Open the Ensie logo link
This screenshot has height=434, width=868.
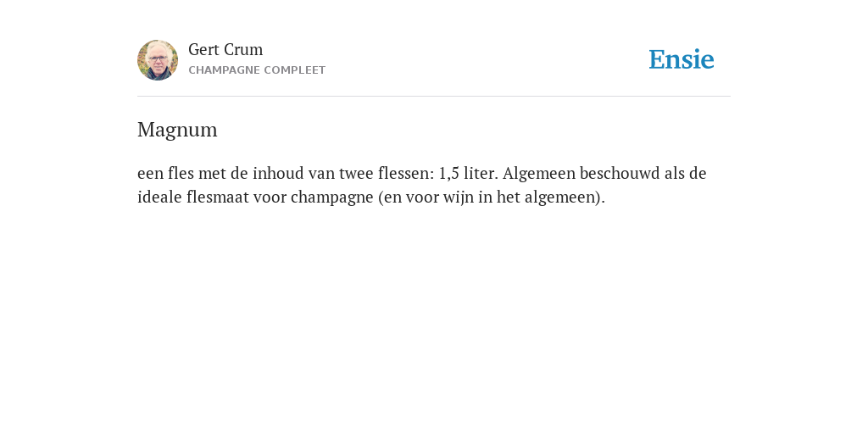pos(682,60)
